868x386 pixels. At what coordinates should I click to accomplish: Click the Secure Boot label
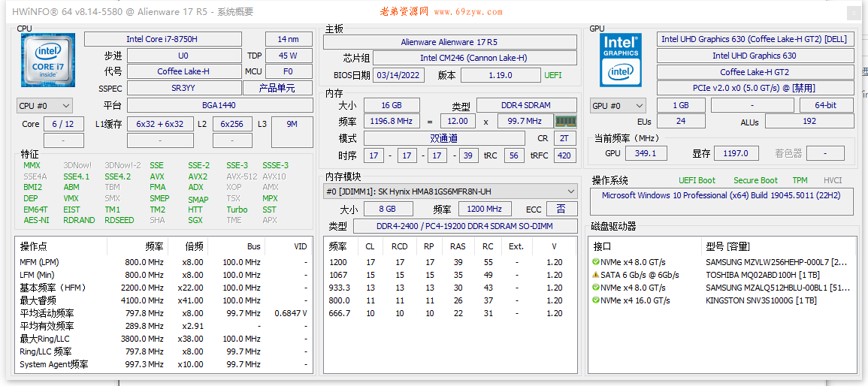tap(755, 180)
